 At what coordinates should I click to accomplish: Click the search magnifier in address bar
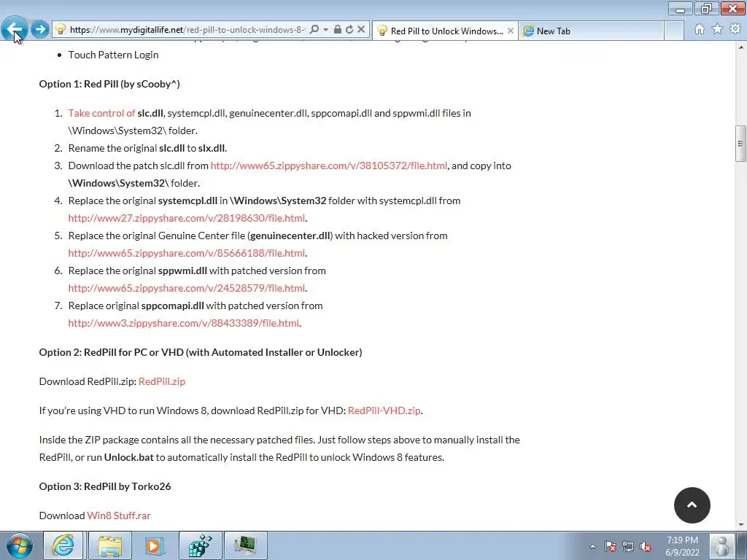click(x=314, y=29)
